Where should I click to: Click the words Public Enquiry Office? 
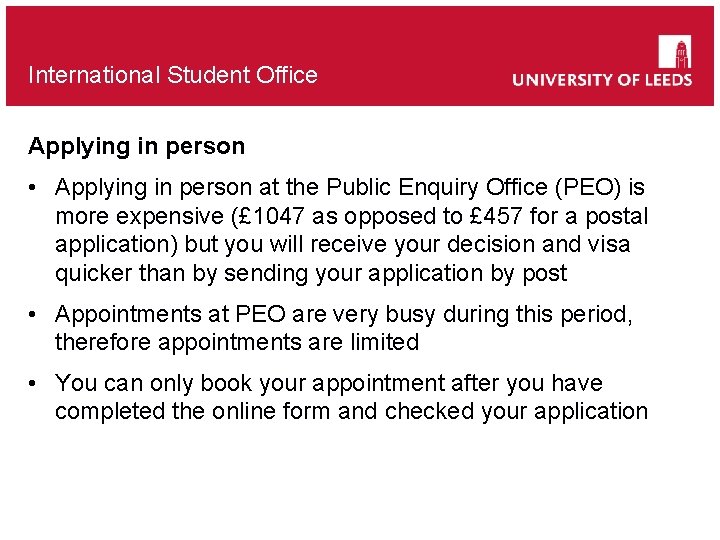pos(434,187)
